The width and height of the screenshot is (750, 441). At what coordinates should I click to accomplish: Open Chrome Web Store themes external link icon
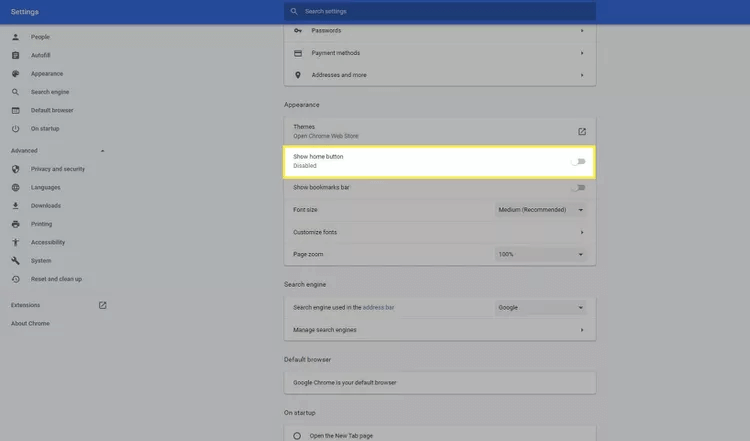coord(581,131)
